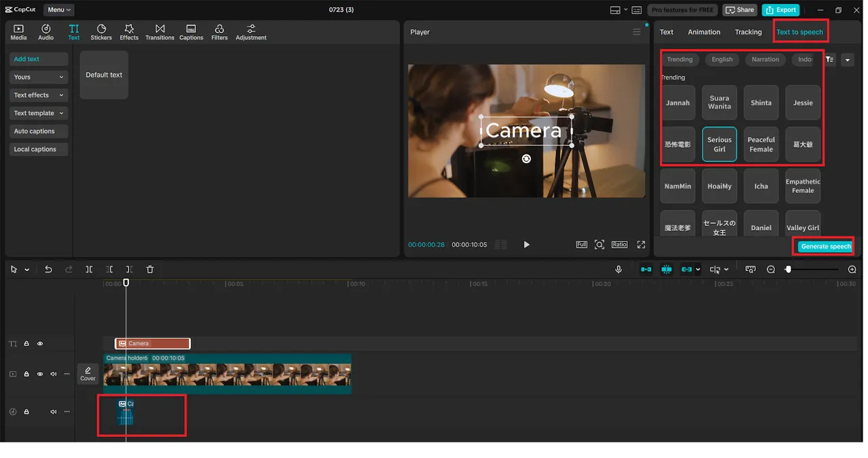Screen dimensions: 868x458
Task: Click the player zoom-to-fit icon
Action: (x=599, y=245)
